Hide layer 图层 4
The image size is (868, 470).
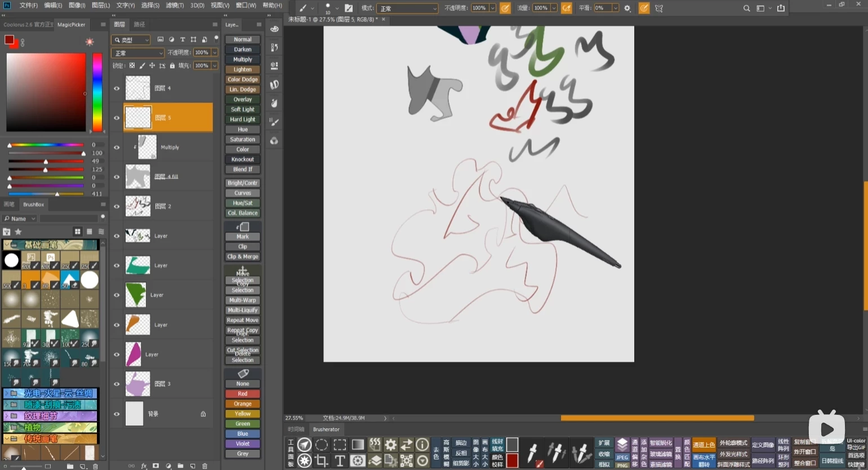point(117,88)
